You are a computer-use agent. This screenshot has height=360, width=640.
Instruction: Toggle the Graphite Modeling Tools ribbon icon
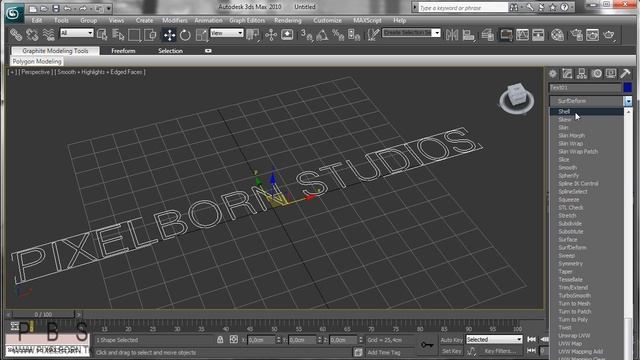click(x=506, y=35)
